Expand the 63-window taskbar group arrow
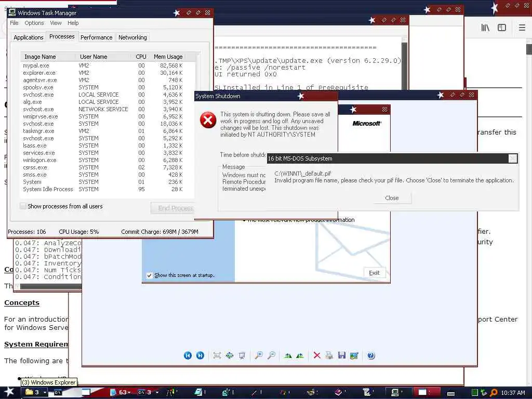Viewport: 532px width, 399px height. point(129,393)
